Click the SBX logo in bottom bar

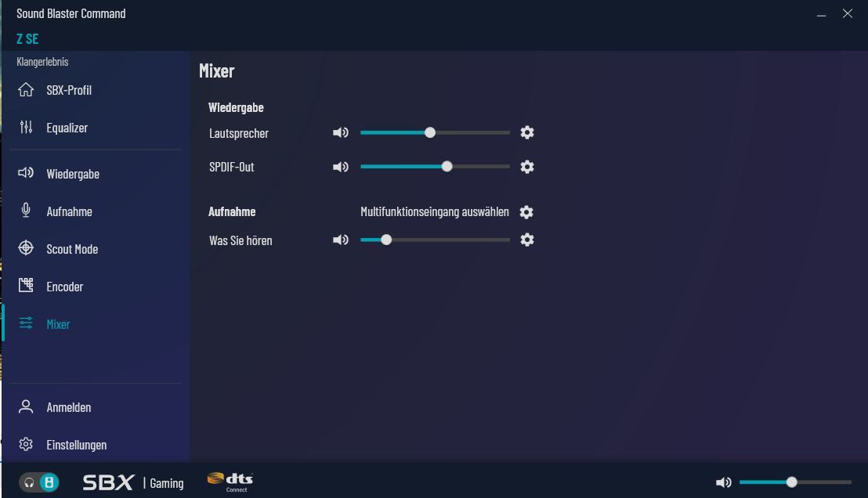(108, 482)
